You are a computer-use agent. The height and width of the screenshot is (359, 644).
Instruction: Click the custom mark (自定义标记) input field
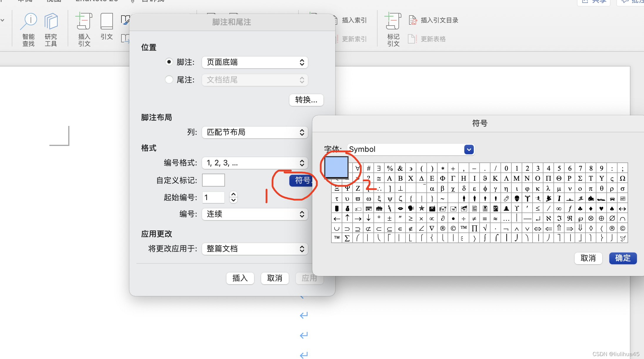213,180
